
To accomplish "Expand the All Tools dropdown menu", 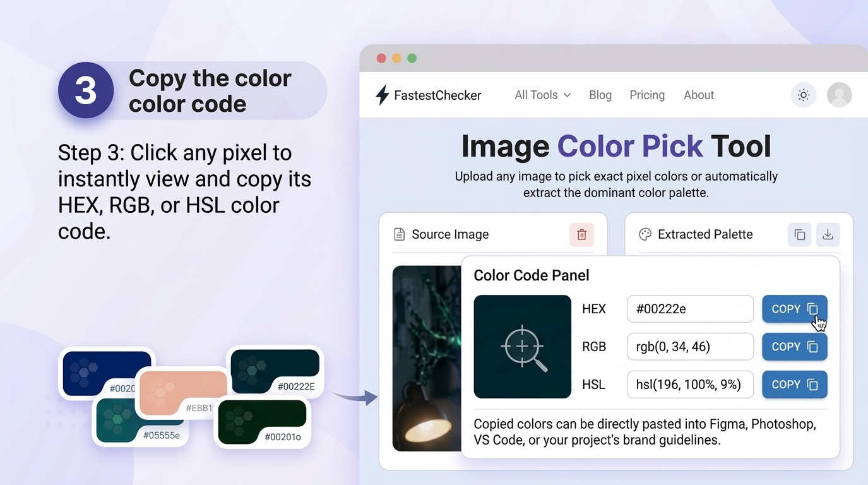I will pyautogui.click(x=542, y=95).
